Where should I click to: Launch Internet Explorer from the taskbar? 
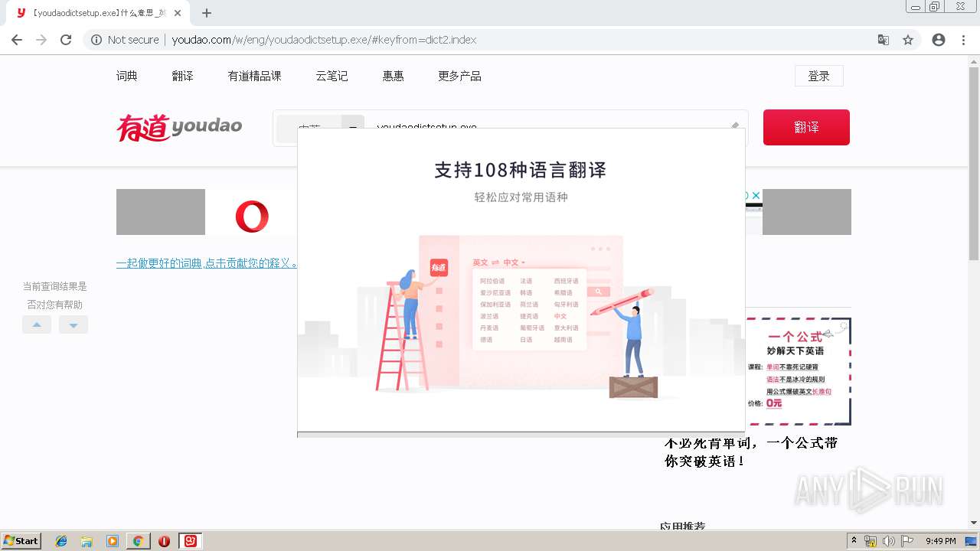pyautogui.click(x=61, y=541)
